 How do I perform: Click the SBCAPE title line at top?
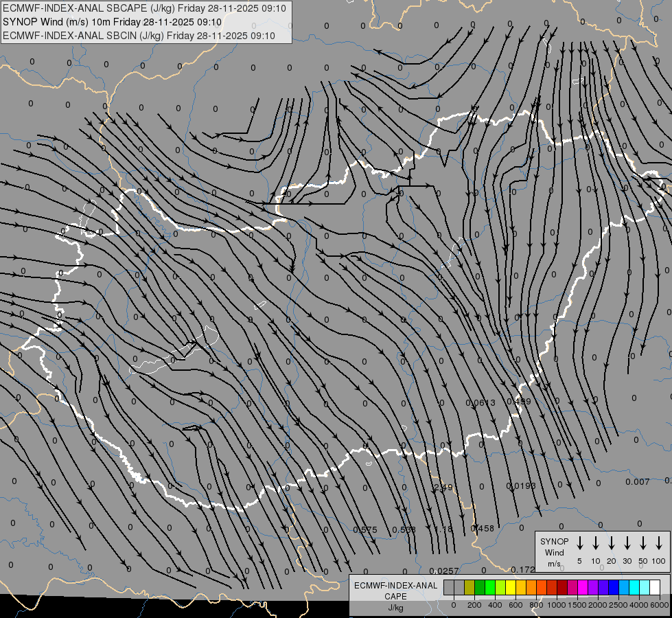(144, 8)
